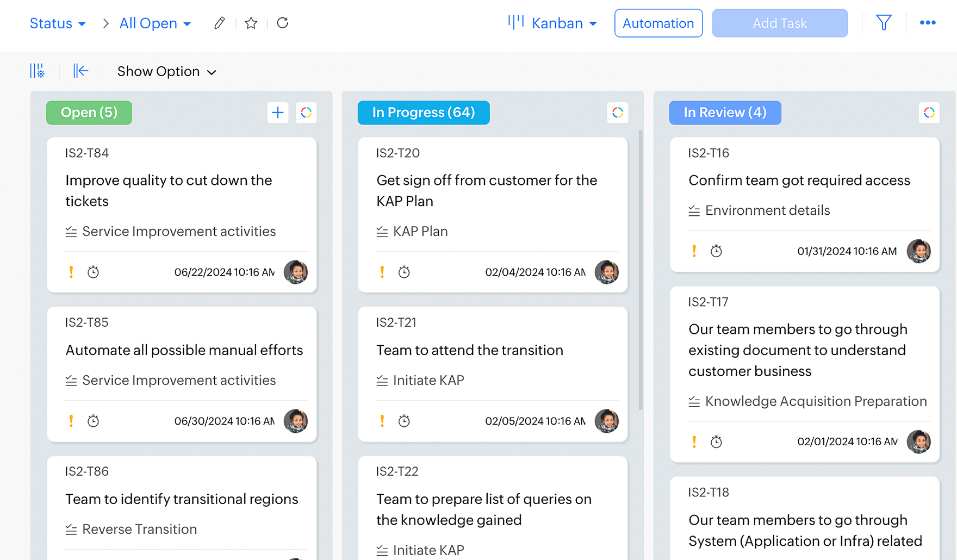
Task: Click assignee avatar on IS2-T21 card
Action: coord(606,421)
